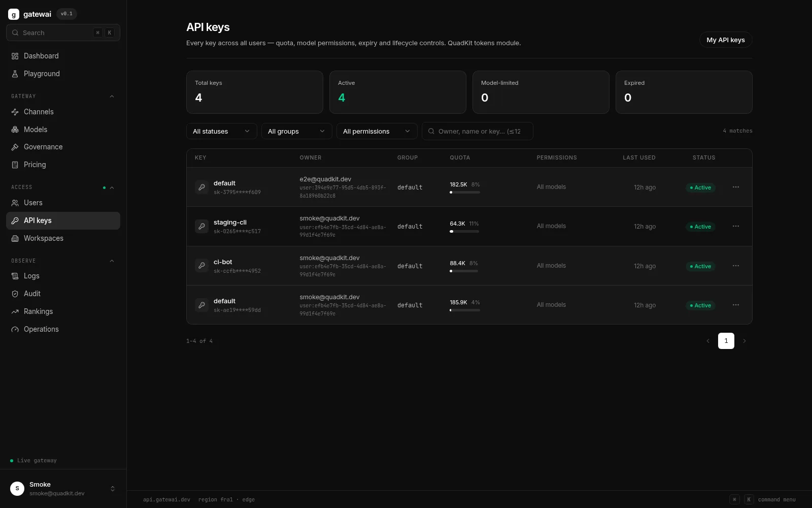Click the My API keys button
This screenshot has width=812, height=508.
726,40
